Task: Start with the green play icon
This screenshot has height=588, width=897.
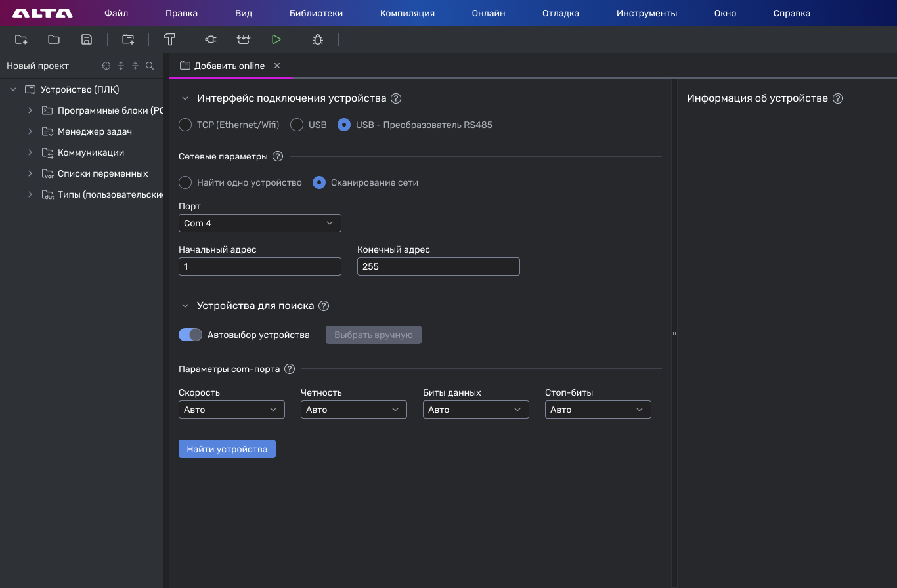Action: [276, 39]
